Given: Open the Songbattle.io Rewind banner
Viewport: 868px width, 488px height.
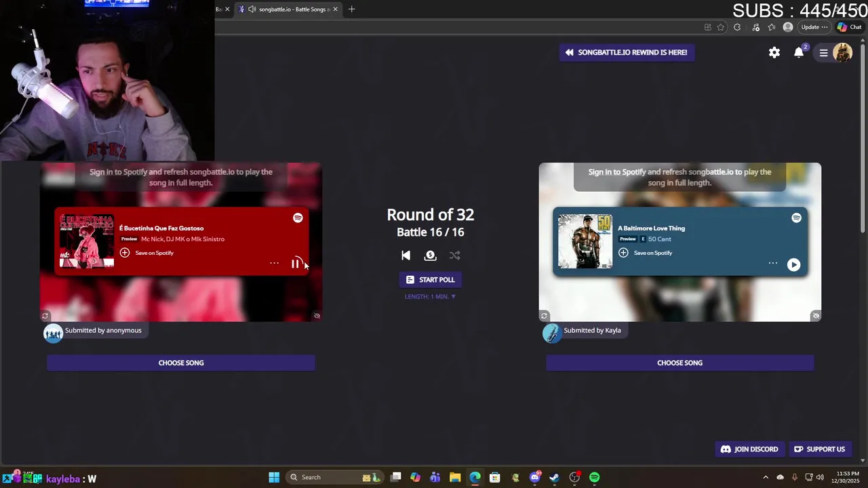Looking at the screenshot, I should 627,52.
